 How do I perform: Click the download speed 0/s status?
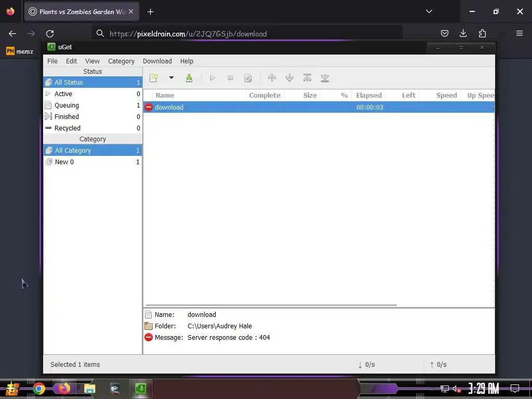tap(366, 365)
